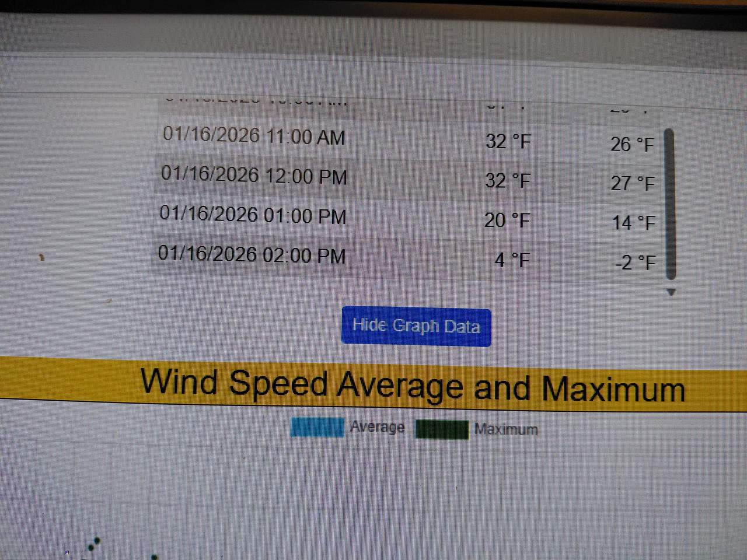Click the Hide Graph Data button
This screenshot has width=747, height=560.
tap(416, 326)
